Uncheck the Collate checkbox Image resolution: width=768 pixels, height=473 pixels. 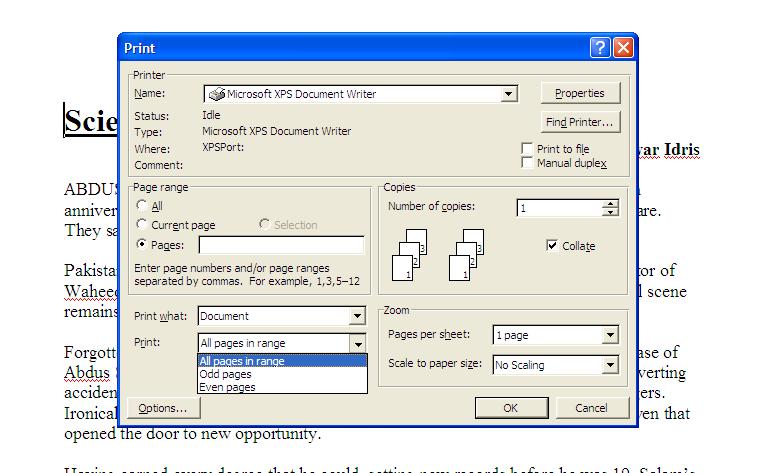coord(552,246)
